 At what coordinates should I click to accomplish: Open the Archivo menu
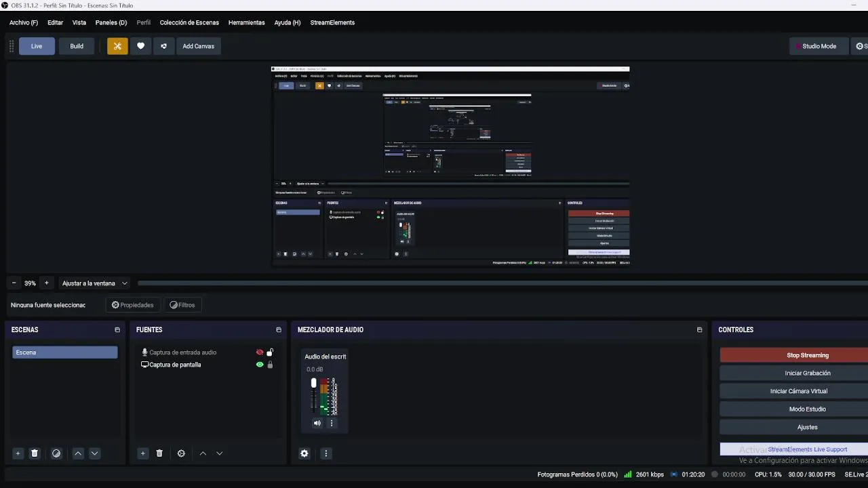[x=24, y=22]
